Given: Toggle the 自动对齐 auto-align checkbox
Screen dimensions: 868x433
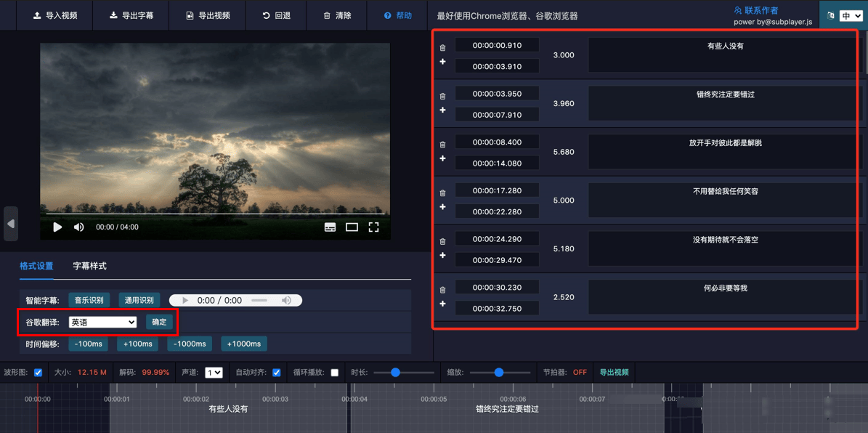Looking at the screenshot, I should click(277, 373).
